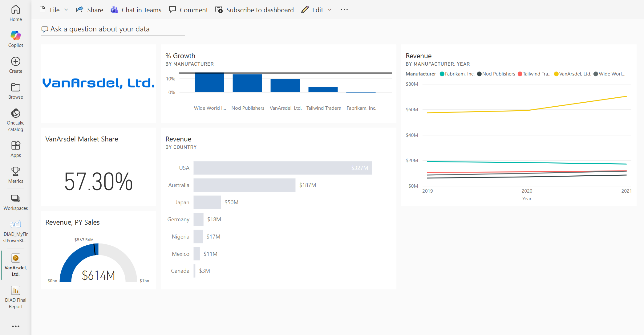
Task: Expand the Edit dropdown chevron
Action: (x=330, y=10)
